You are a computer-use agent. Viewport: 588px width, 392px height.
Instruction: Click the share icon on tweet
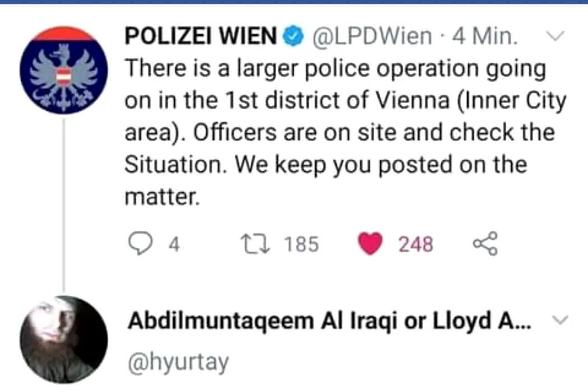(486, 244)
